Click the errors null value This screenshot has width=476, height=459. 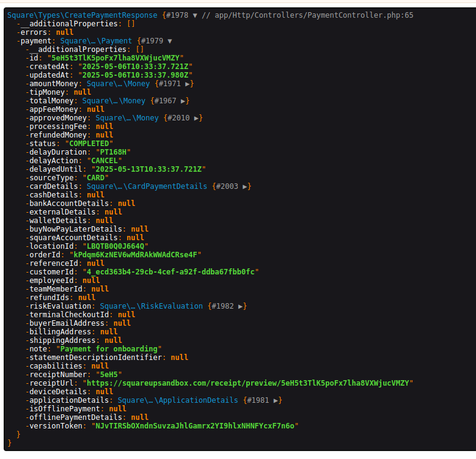coord(65,32)
